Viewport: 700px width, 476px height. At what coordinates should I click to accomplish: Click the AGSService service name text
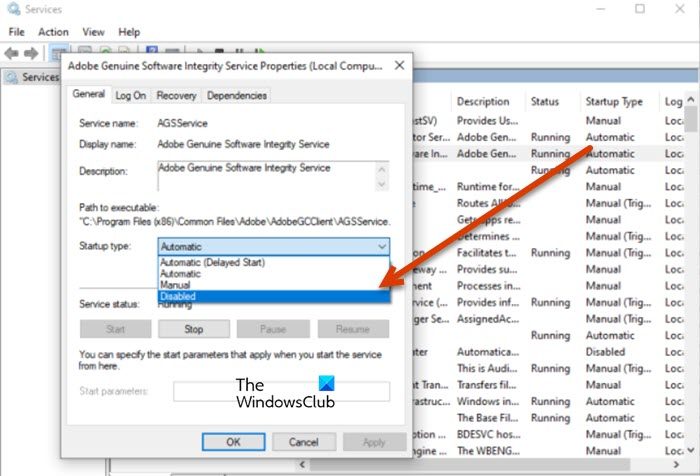click(182, 123)
